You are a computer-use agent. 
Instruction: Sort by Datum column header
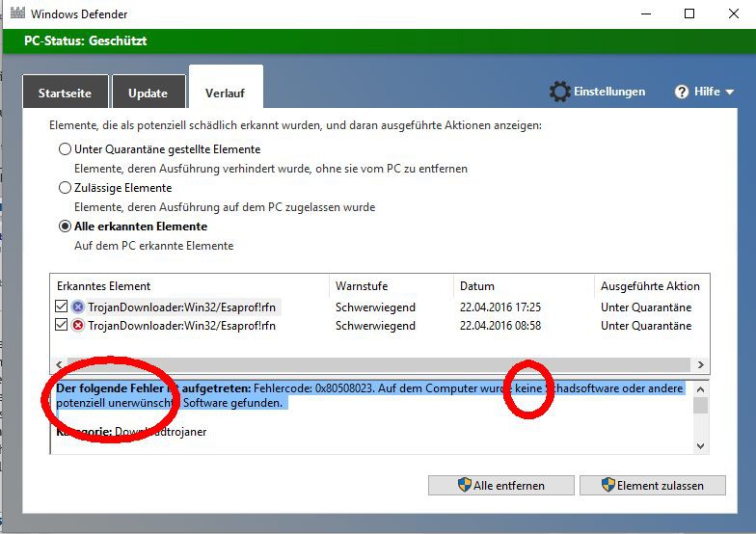point(525,285)
